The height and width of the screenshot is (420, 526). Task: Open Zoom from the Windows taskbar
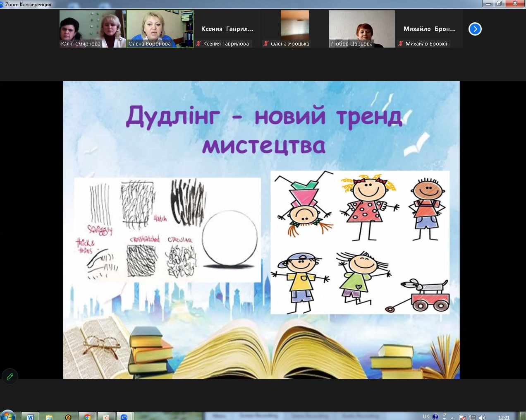[x=124, y=417]
